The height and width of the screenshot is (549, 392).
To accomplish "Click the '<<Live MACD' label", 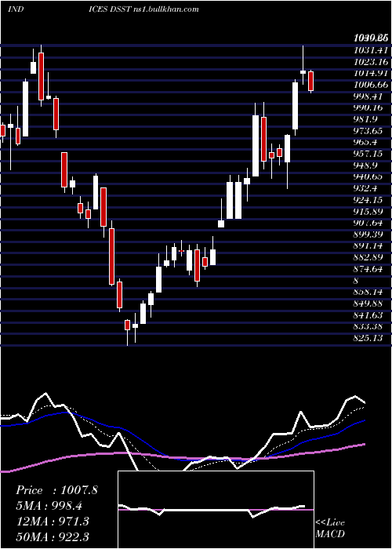I will (x=330, y=528).
